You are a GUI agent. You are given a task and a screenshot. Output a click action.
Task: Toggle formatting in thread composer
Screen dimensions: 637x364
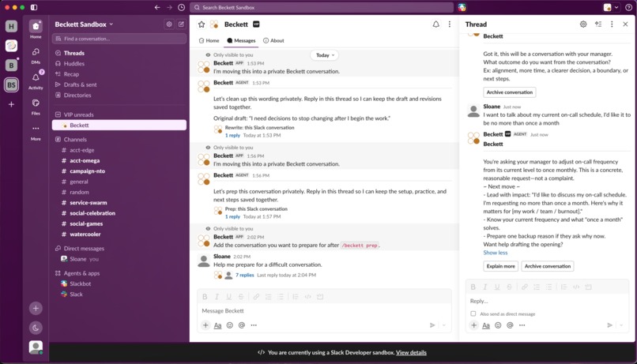point(486,325)
